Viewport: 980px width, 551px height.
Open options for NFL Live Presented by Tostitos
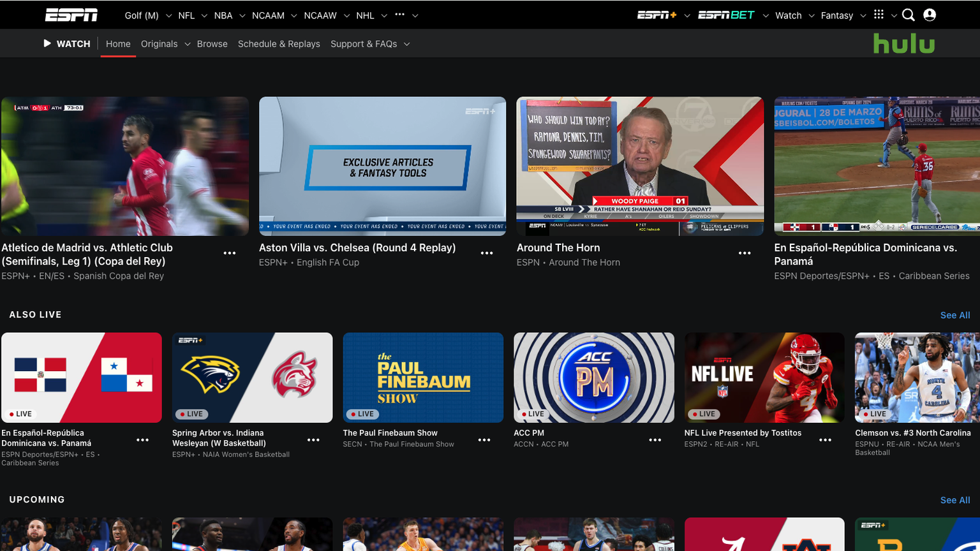point(826,440)
